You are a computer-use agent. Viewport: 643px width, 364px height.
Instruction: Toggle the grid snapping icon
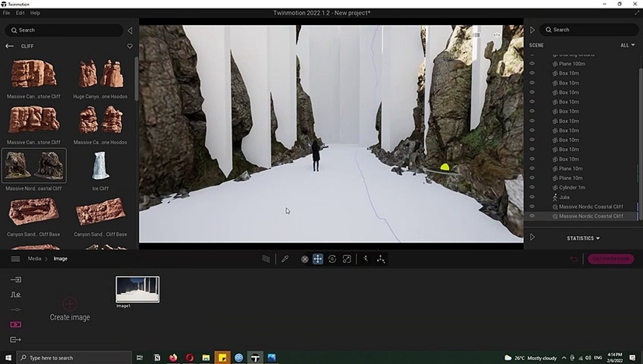266,259
